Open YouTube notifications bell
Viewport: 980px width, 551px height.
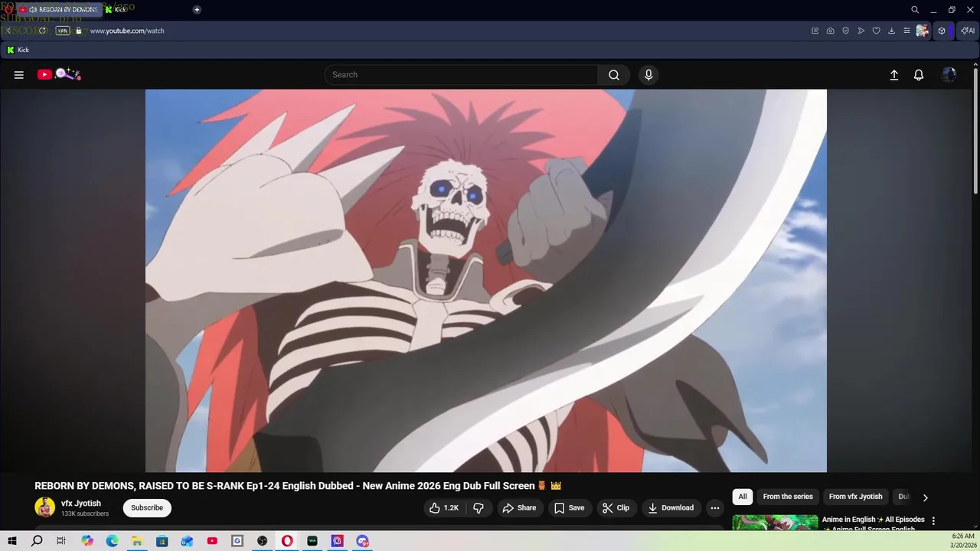(919, 75)
